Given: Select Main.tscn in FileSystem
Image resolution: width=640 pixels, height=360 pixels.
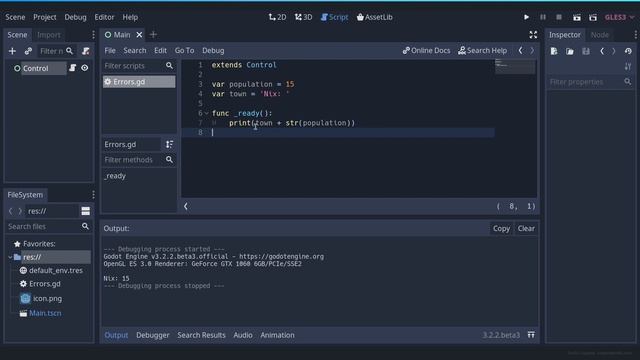Looking at the screenshot, I should coord(45,313).
